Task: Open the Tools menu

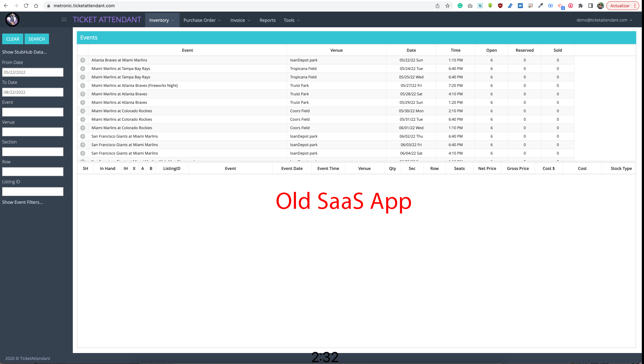Action: (292, 20)
